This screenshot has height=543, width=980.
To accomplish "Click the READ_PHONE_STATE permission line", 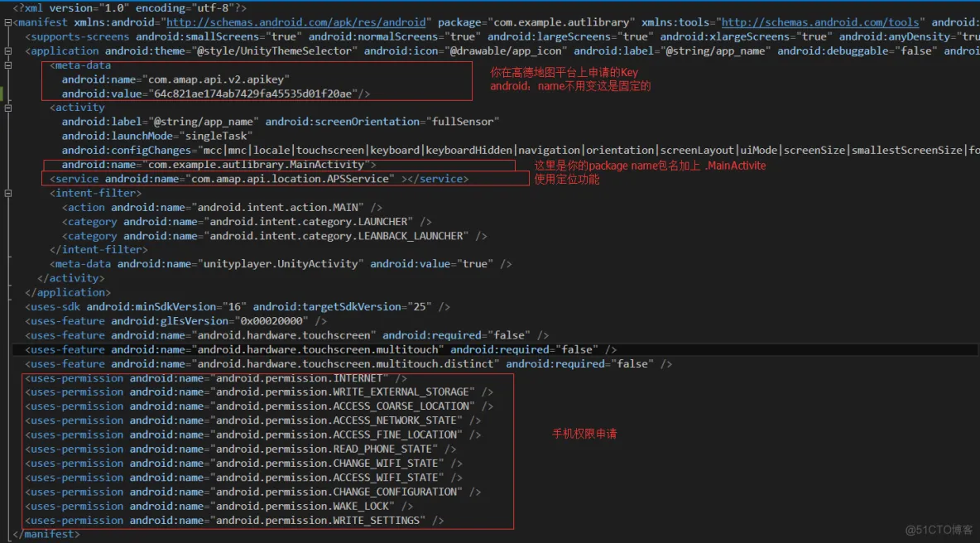I will point(241,450).
